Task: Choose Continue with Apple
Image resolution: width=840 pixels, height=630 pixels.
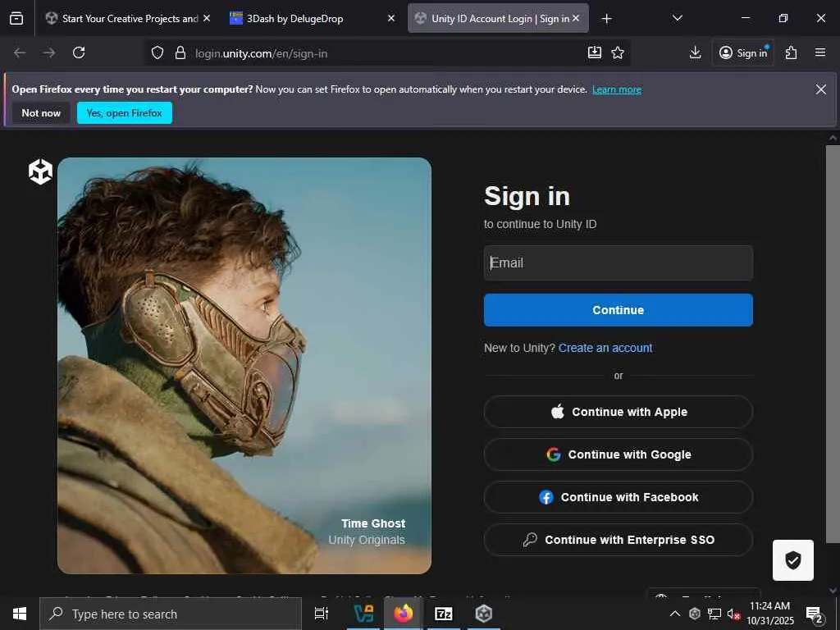Action: click(x=619, y=412)
